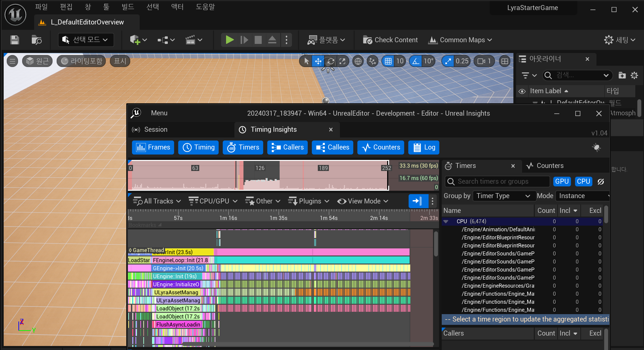Toggle grid snapping in the viewport
This screenshot has height=350, width=644.
(x=388, y=61)
